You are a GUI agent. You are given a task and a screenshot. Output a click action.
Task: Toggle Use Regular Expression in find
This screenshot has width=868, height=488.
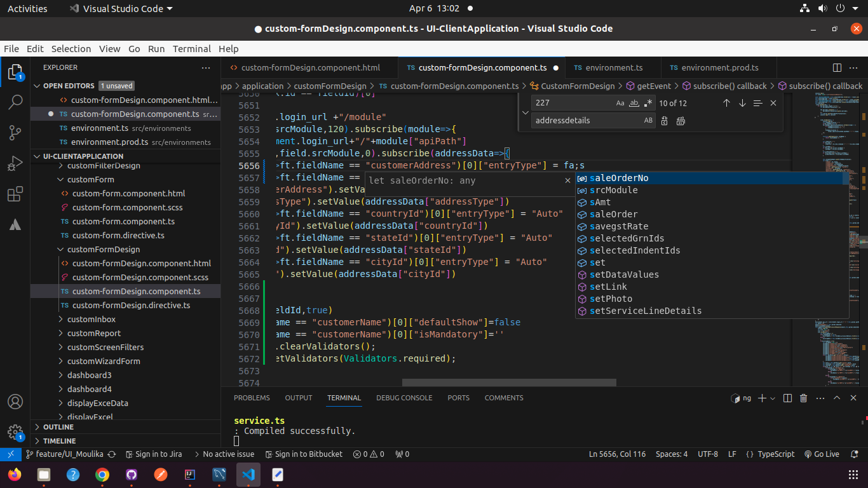[x=648, y=103]
